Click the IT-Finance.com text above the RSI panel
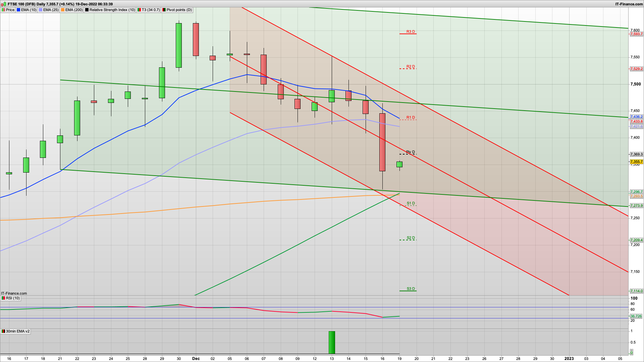The height and width of the screenshot is (362, 644). click(x=14, y=293)
